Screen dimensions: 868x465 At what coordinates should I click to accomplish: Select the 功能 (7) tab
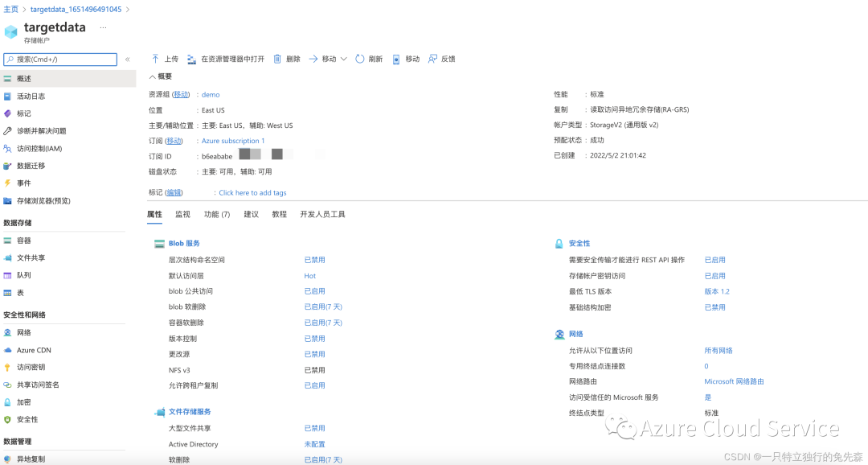(x=217, y=215)
